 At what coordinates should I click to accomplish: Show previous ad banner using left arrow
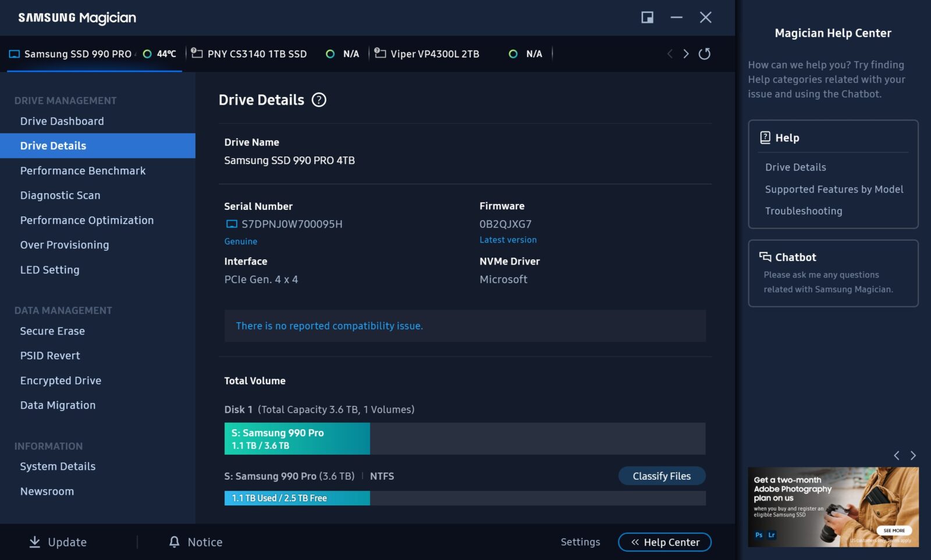tap(897, 455)
